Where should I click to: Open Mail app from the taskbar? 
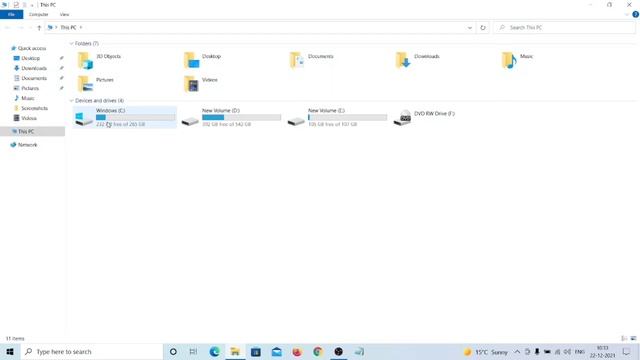pos(276,351)
